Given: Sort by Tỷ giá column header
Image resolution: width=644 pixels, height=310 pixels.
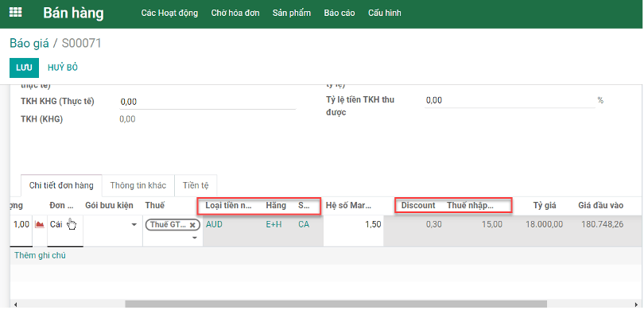Looking at the screenshot, I should [545, 206].
